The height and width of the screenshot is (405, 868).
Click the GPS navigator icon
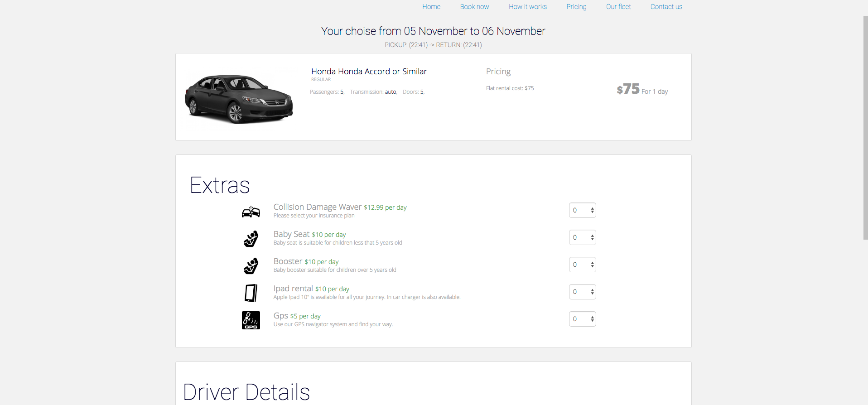(251, 320)
